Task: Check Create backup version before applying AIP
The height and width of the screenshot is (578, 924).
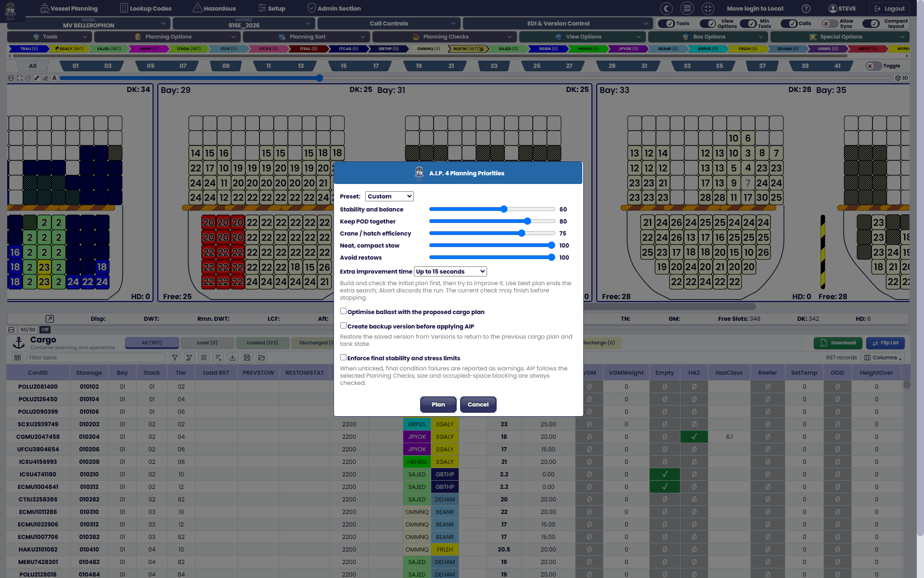Action: [x=343, y=326]
